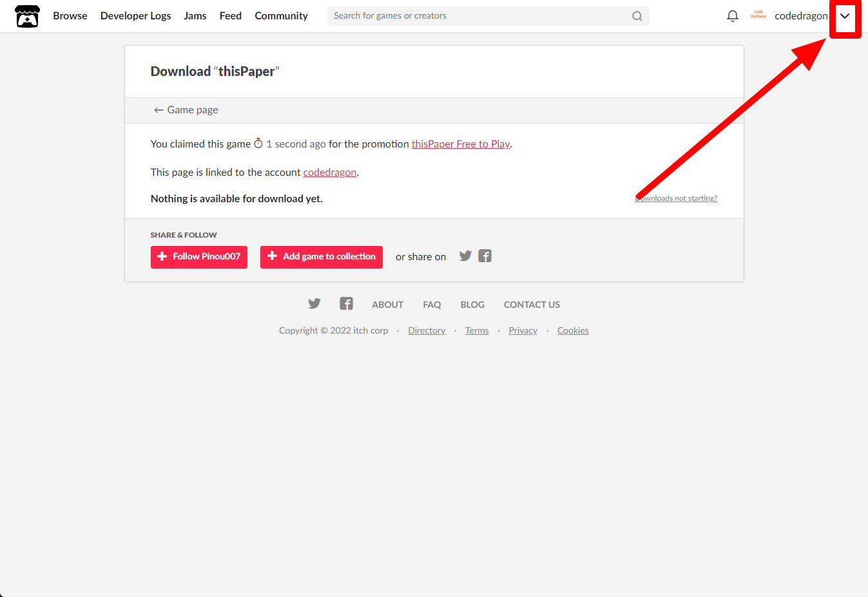Click 'Nothing is available for download yet.' text

(x=236, y=199)
